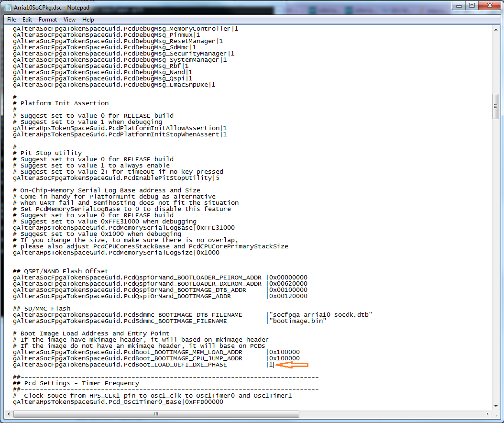504x423 pixels.
Task: Click the 'QSPI/NAND Flash Offset' heading
Action: point(60,271)
